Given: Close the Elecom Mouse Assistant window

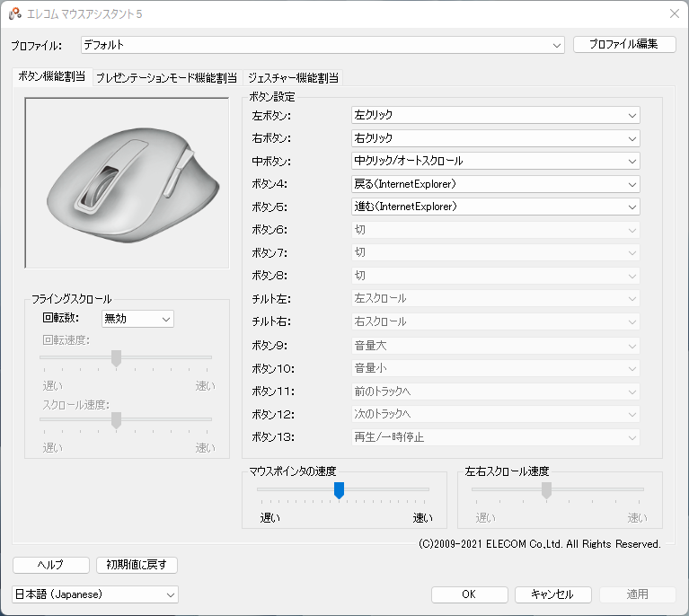Looking at the screenshot, I should 674,13.
